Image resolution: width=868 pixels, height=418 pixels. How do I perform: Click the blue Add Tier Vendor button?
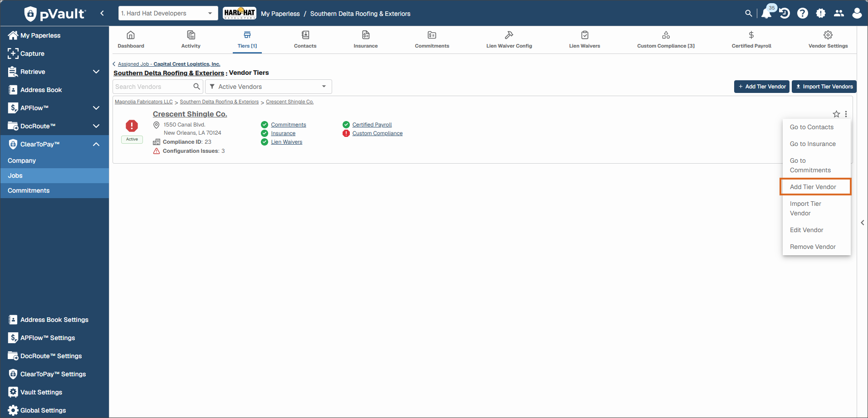pos(762,87)
